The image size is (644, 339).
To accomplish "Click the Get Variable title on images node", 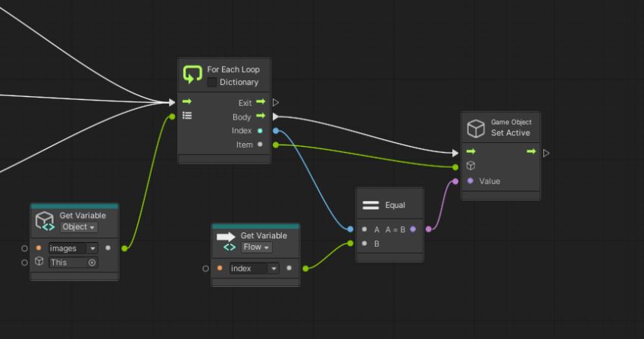I will 83,216.
